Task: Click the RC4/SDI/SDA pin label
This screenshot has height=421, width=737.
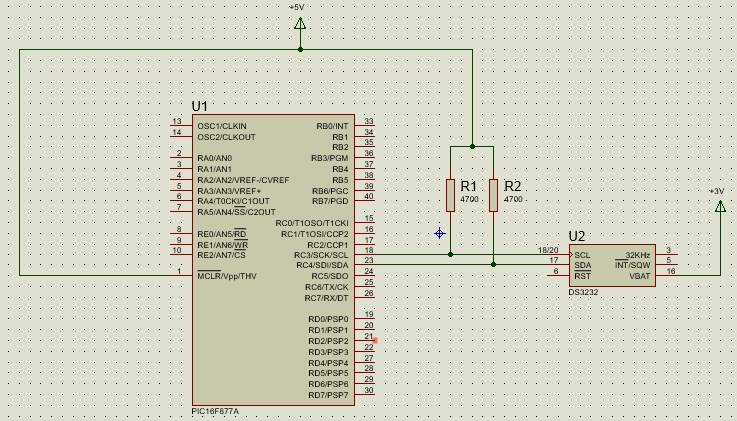Action: (x=321, y=265)
